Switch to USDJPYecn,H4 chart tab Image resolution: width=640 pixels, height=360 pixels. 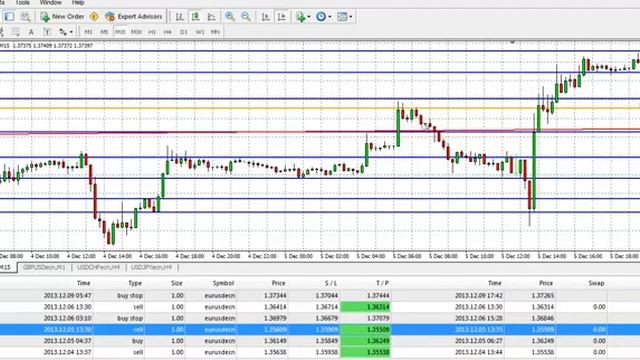151,267
